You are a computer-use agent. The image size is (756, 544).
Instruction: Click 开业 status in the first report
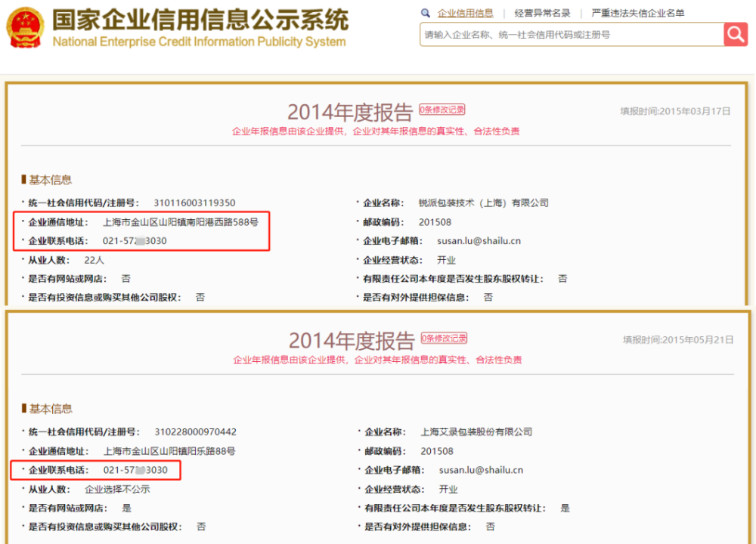[446, 260]
